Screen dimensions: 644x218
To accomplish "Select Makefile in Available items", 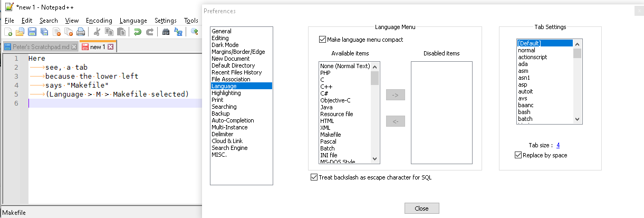I will tap(345, 135).
